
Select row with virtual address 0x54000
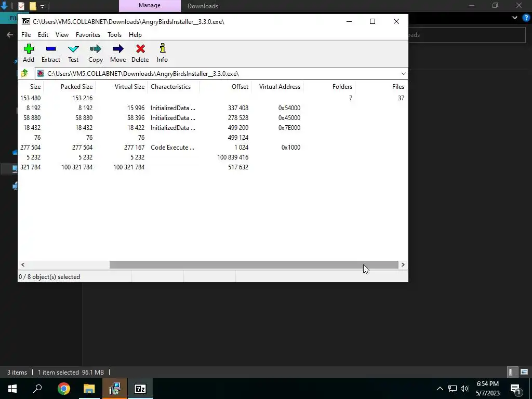point(212,108)
